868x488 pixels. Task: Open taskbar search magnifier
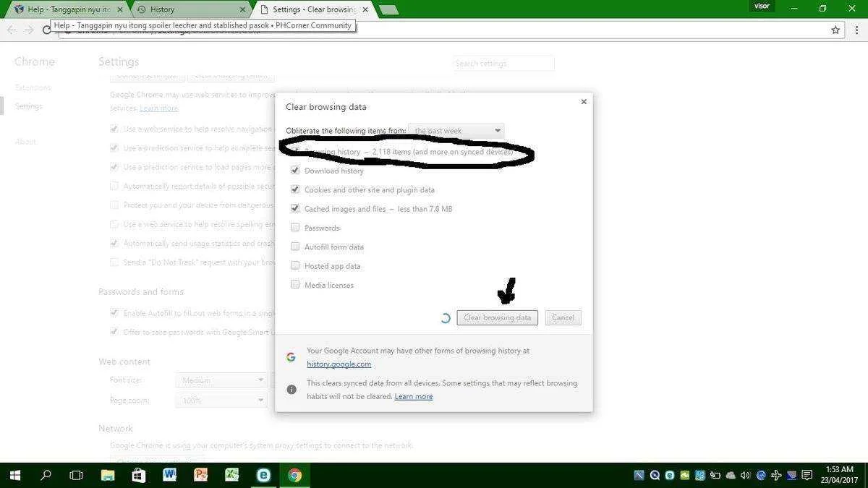click(x=46, y=475)
